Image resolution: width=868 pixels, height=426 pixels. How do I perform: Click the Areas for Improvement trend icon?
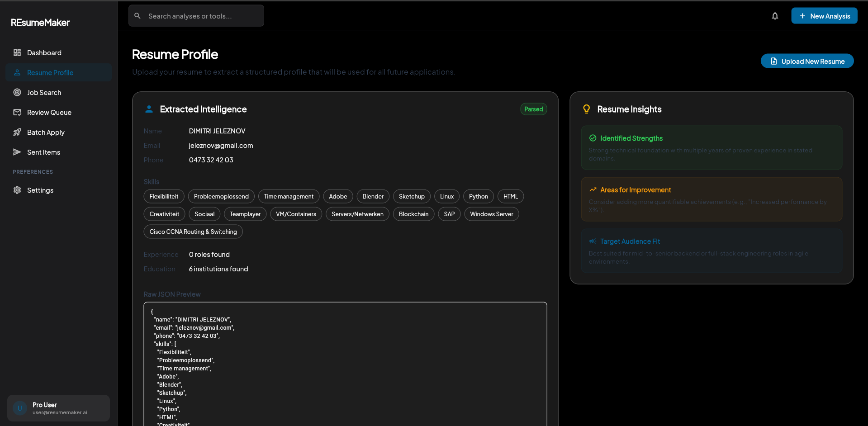pos(593,189)
